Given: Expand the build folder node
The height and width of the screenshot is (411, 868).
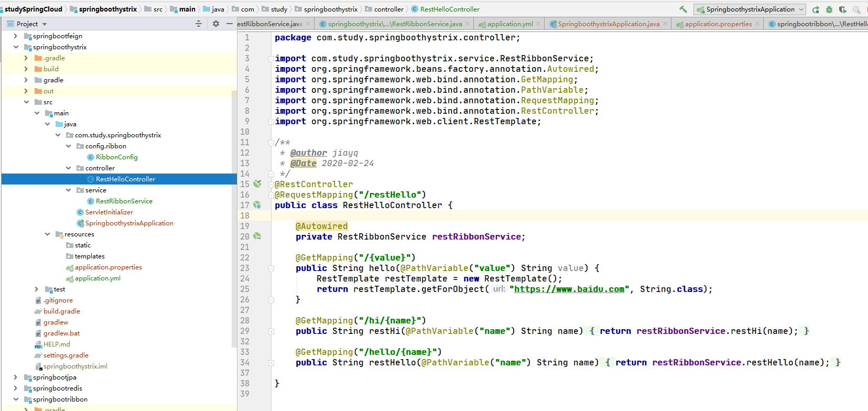Looking at the screenshot, I should (26, 69).
